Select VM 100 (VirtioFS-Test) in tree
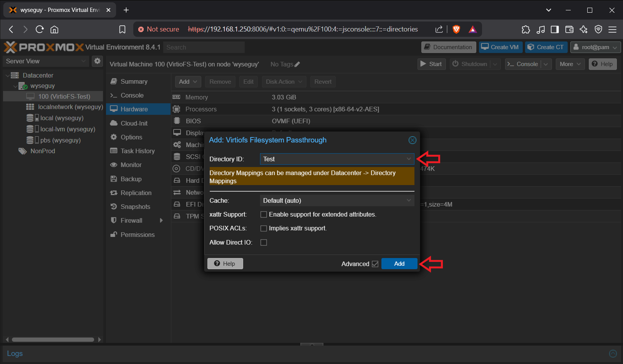Screen dimensions: 623x364 pyautogui.click(x=53, y=96)
